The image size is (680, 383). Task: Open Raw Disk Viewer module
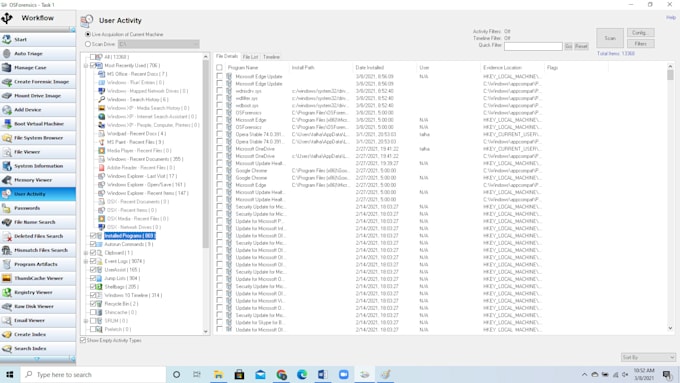(x=38, y=306)
